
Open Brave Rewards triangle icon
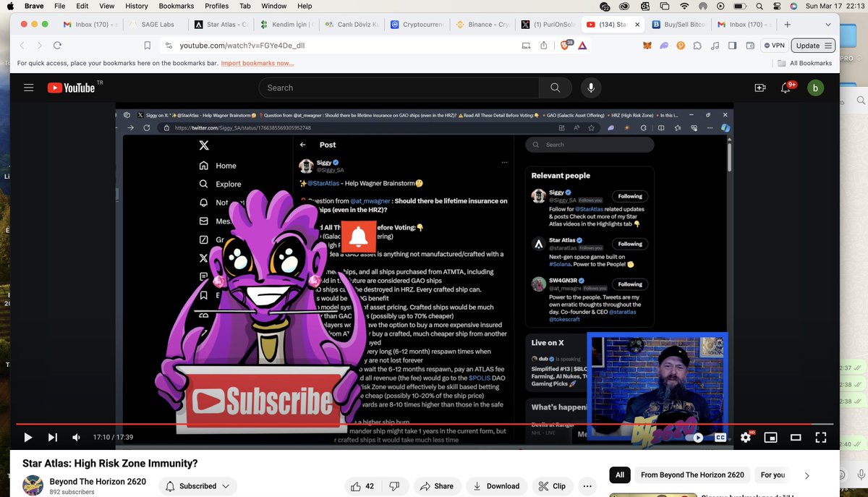click(582, 45)
